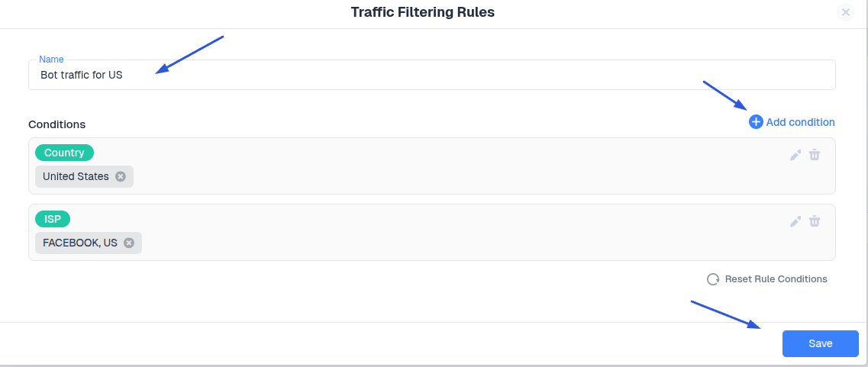Click the Add condition link text
The image size is (868, 367).
point(800,122)
